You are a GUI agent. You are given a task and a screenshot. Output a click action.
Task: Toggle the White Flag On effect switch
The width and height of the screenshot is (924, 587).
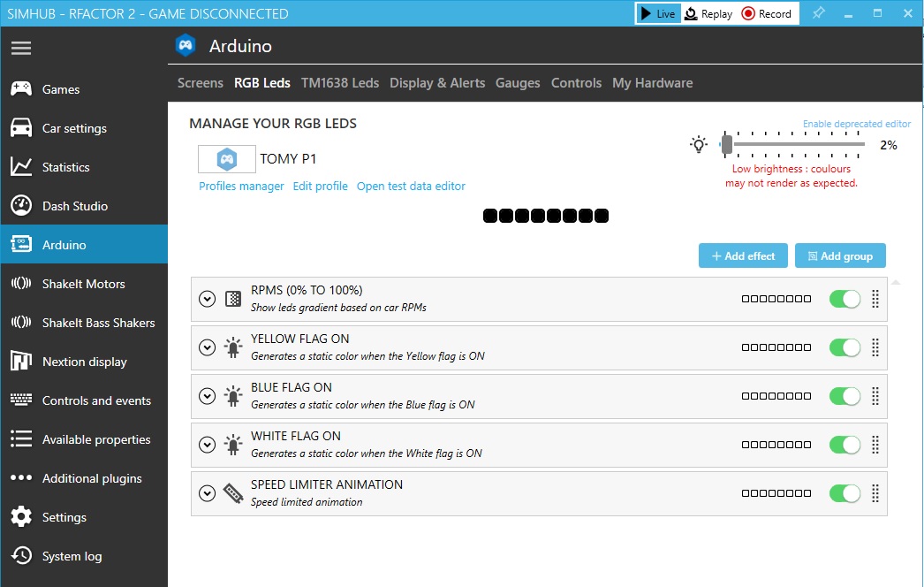pyautogui.click(x=844, y=445)
